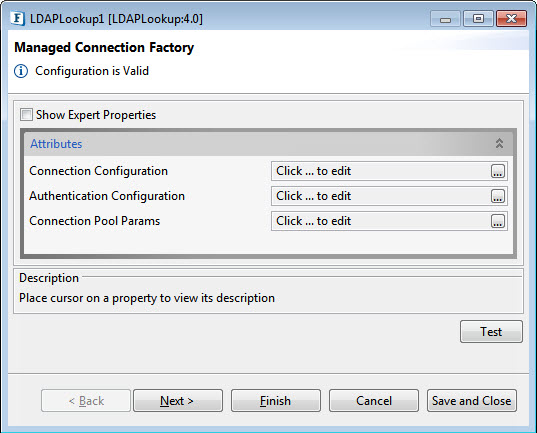Collapse the Attributes section with double chevron
Viewport: 537px width, 433px height.
(x=499, y=143)
